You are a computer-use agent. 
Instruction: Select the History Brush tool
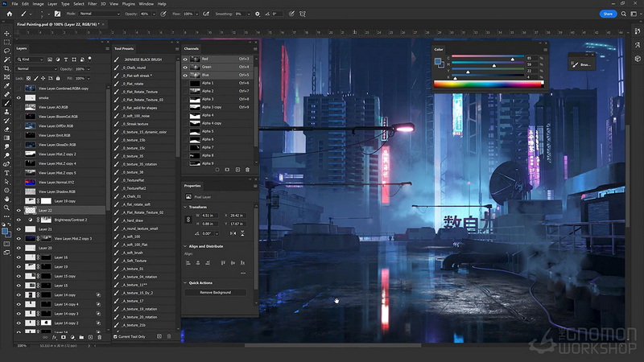tap(6, 121)
